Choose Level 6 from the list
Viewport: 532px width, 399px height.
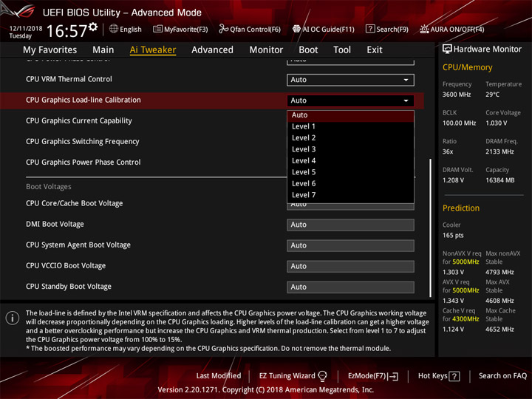350,183
